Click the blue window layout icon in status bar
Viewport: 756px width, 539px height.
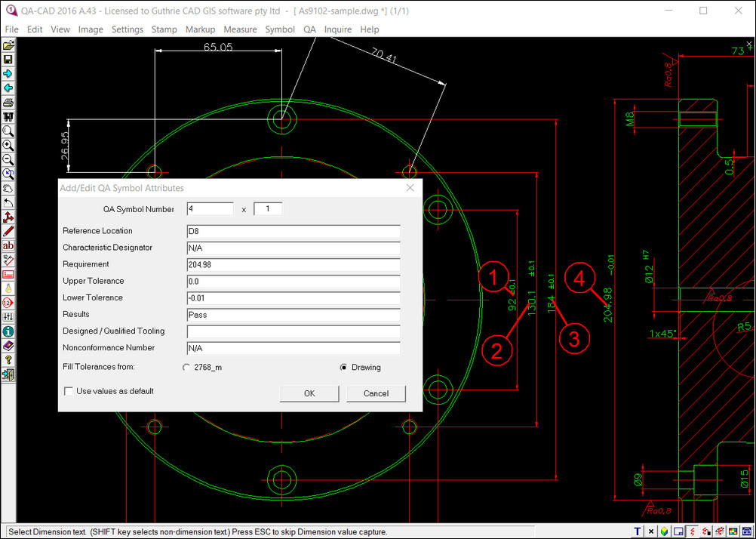[678, 531]
